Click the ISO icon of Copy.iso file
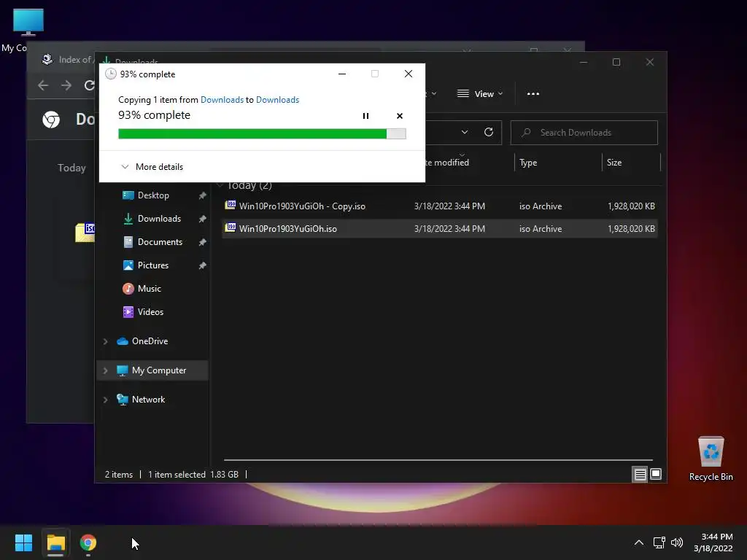747x560 pixels. pos(231,205)
